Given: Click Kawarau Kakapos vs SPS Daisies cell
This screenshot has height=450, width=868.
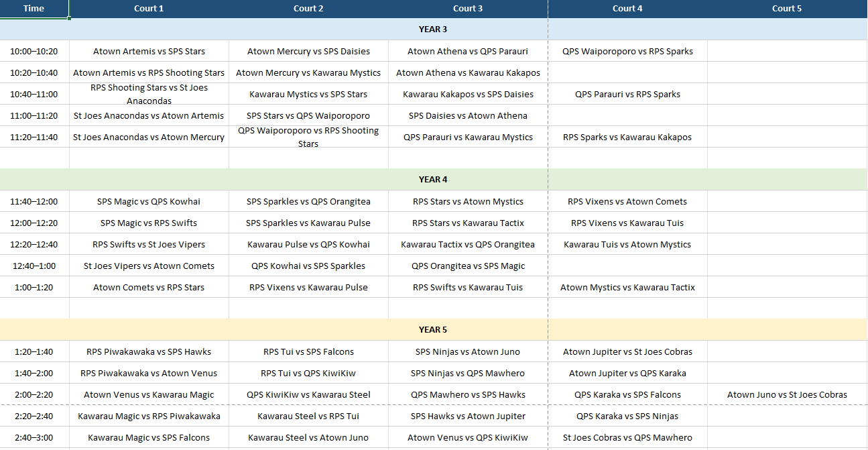Looking at the screenshot, I should 468,95.
